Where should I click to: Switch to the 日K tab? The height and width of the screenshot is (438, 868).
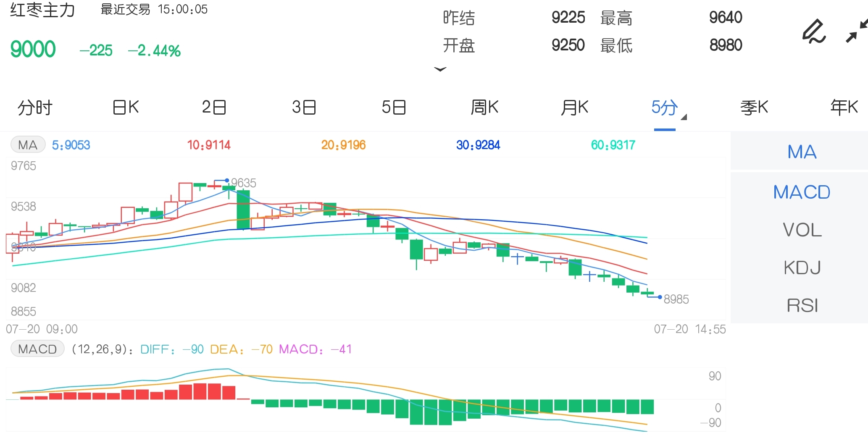[x=126, y=108]
